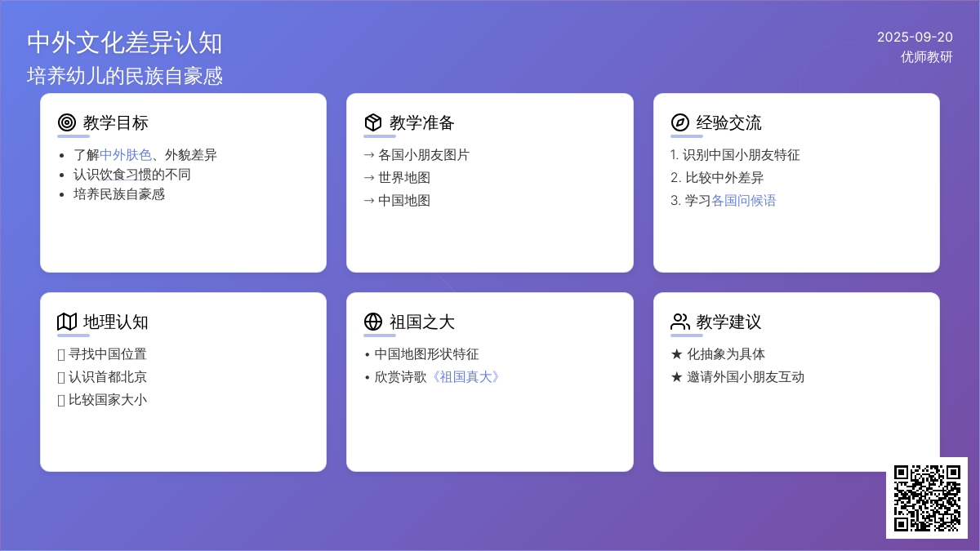Click the QR code image
The width and height of the screenshot is (980, 551).
927,498
